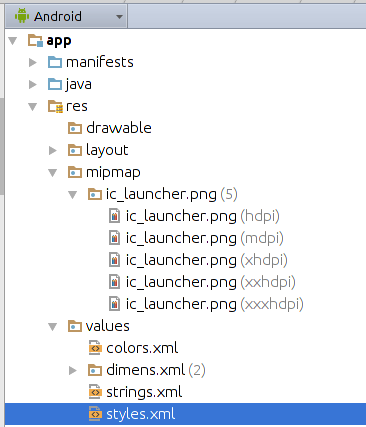Expand the dimens.xml (2) group
366x427 pixels.
coord(73,370)
